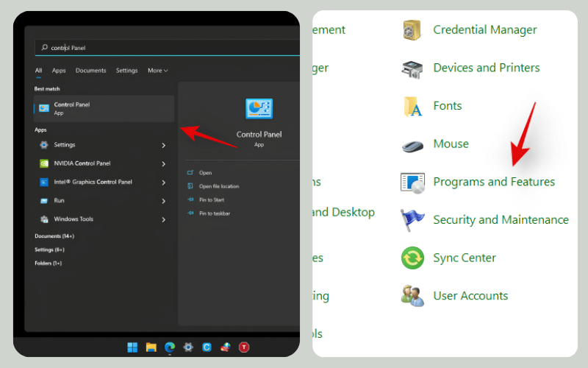The width and height of the screenshot is (588, 368).
Task: Click the red T app taskbar icon
Action: 244,347
